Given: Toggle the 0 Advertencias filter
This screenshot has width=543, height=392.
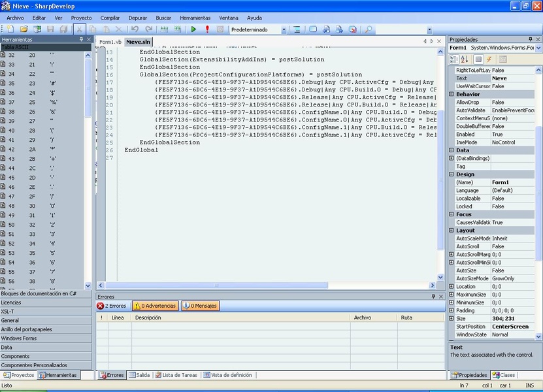Looking at the screenshot, I should (x=155, y=306).
